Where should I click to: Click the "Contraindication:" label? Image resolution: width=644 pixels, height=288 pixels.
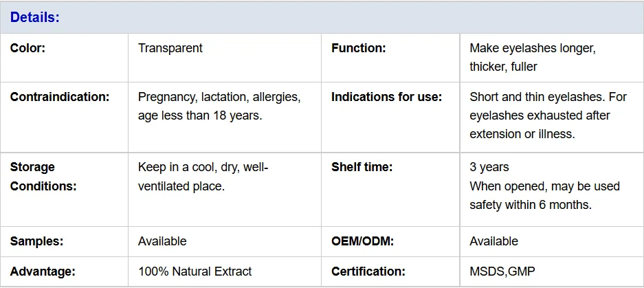pos(60,97)
